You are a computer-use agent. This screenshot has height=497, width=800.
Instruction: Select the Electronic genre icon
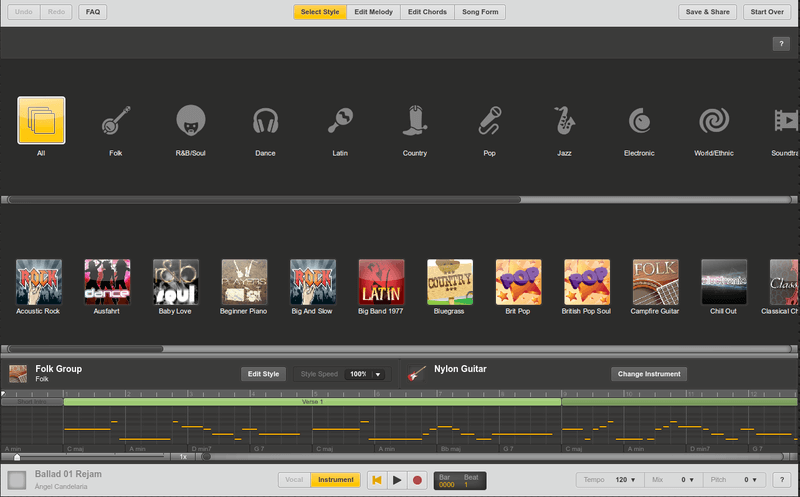tap(639, 122)
